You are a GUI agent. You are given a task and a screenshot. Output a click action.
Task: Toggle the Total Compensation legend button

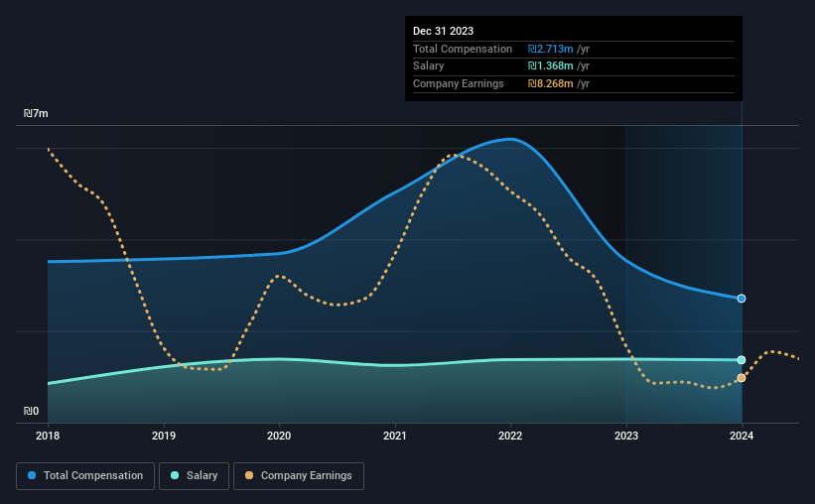coord(85,476)
